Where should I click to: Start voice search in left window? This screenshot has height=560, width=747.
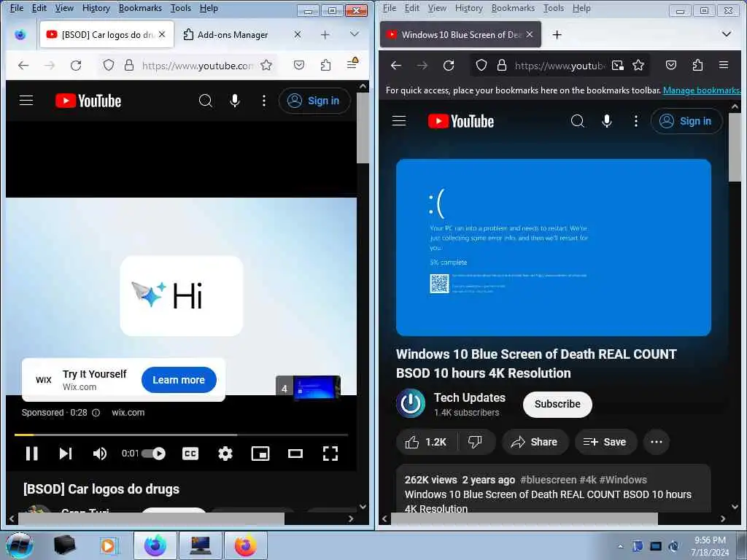234,101
